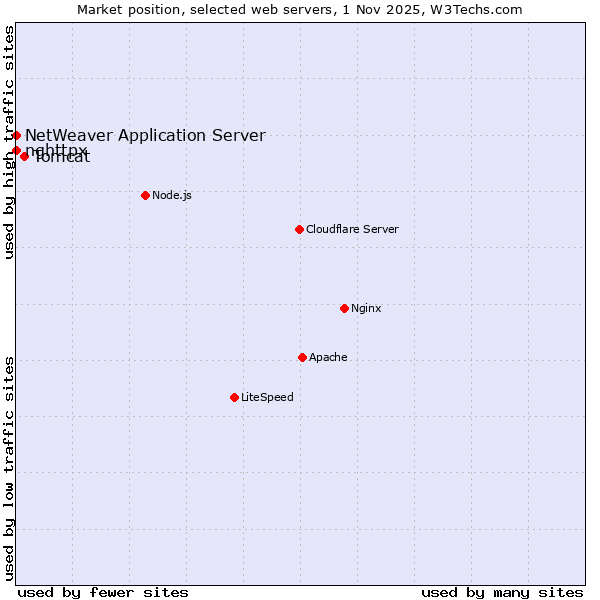Click the chart title mentioning W3Techs.com
Image resolution: width=600 pixels, height=600 pixels.
point(300,10)
